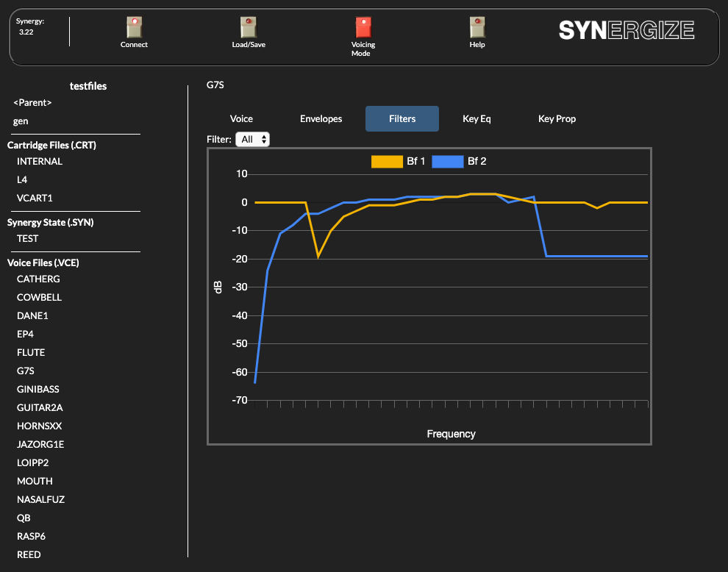Select the Filters tab

pyautogui.click(x=402, y=119)
